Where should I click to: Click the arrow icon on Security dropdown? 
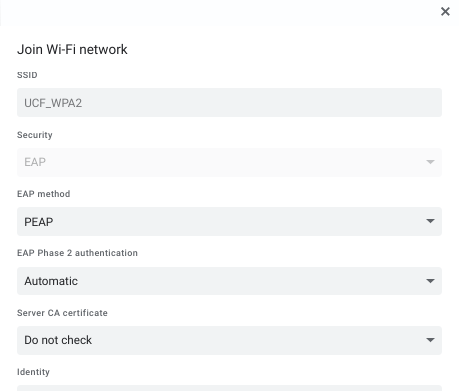[430, 162]
